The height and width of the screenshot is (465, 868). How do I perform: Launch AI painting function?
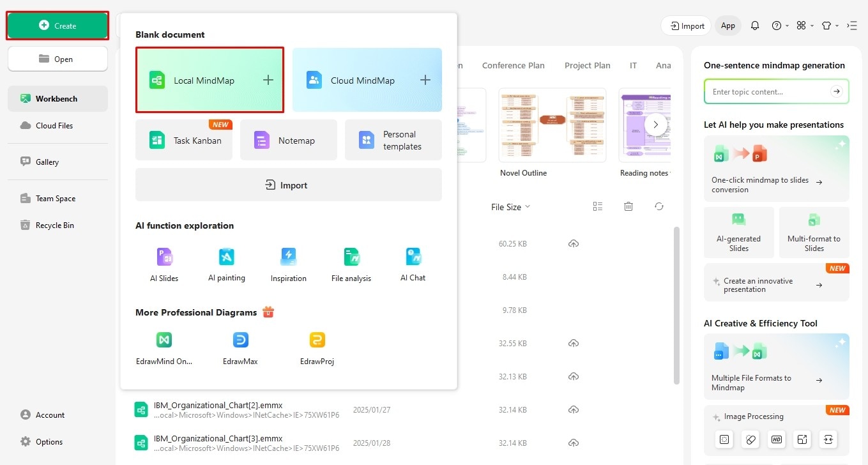227,265
